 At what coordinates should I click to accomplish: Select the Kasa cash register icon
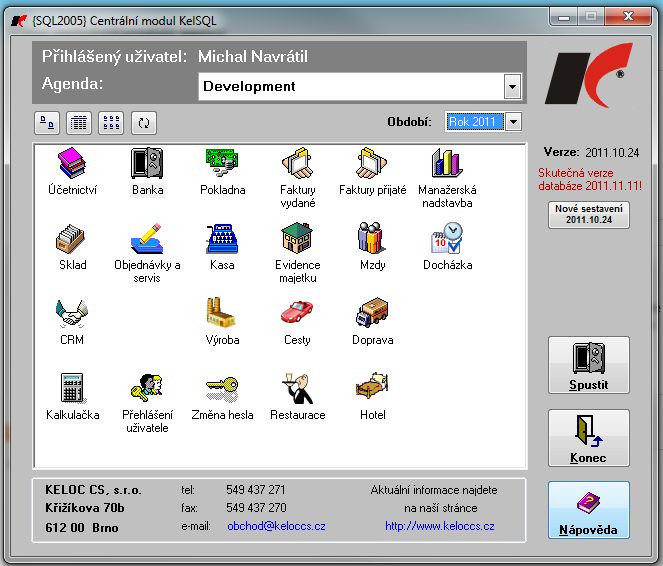[x=222, y=246]
